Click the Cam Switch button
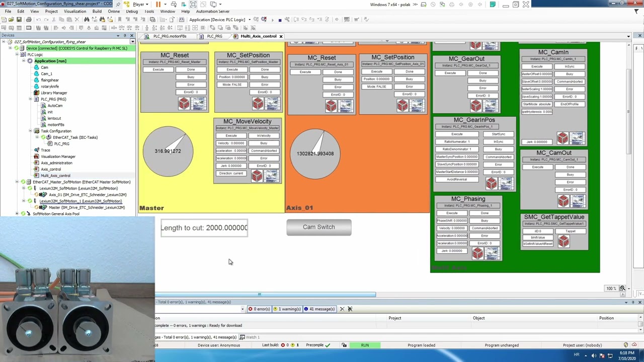Viewport: 644px width, 362px height. pyautogui.click(x=319, y=227)
